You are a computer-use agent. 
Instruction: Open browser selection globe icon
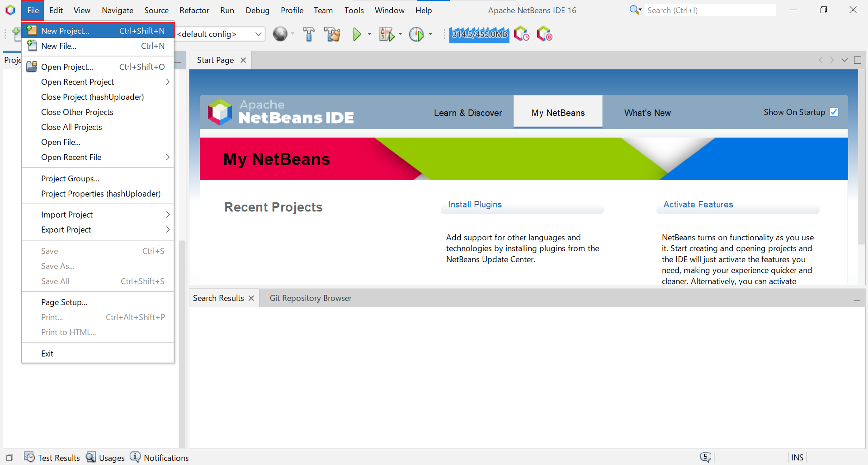click(x=280, y=34)
